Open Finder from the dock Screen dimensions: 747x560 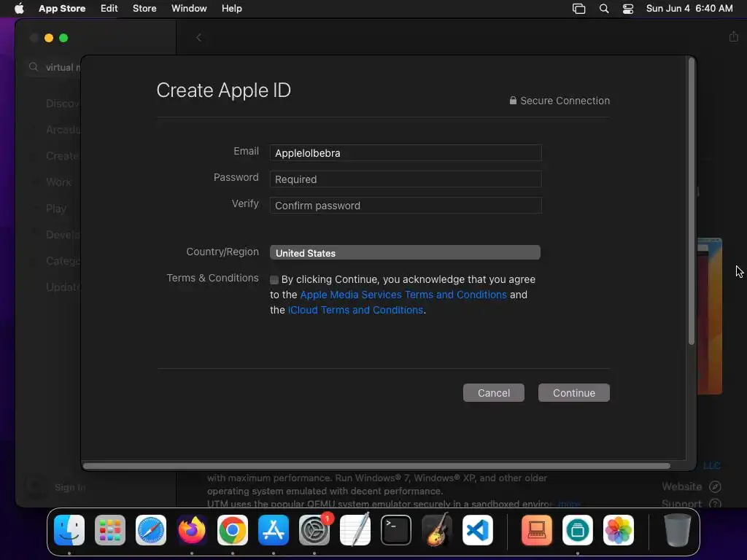(69, 530)
